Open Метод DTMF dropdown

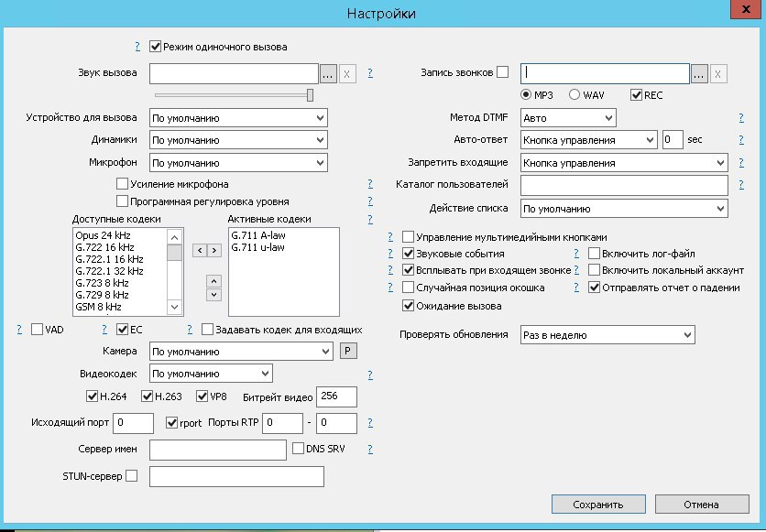click(x=568, y=117)
